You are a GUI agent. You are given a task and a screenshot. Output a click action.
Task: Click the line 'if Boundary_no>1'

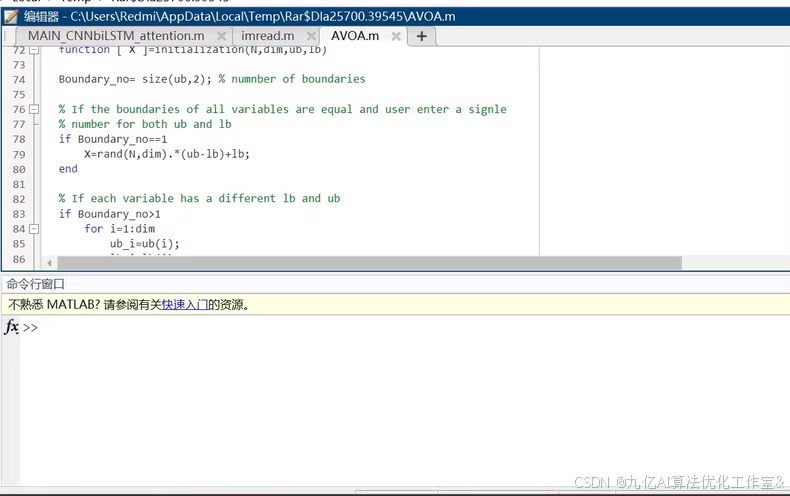pyautogui.click(x=109, y=214)
